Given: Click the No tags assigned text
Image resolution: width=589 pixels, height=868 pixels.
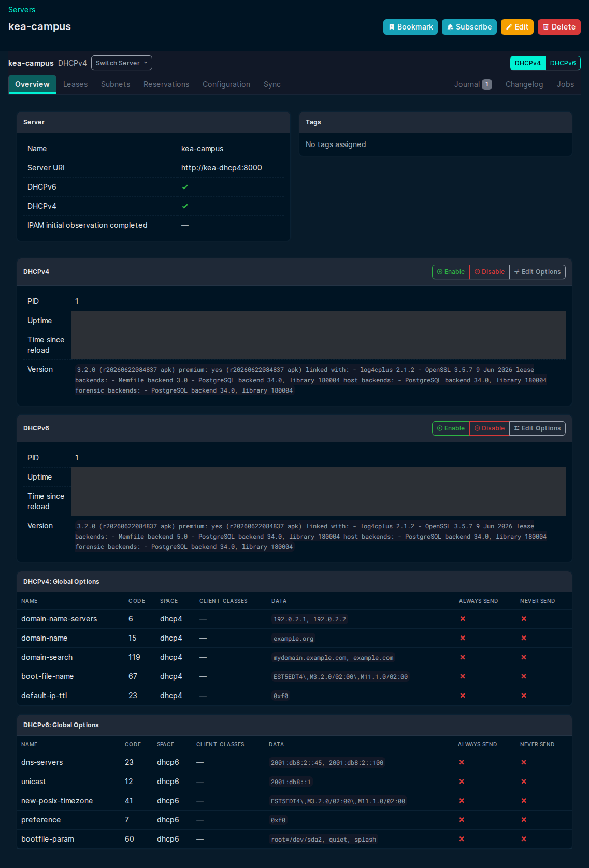Looking at the screenshot, I should point(336,144).
